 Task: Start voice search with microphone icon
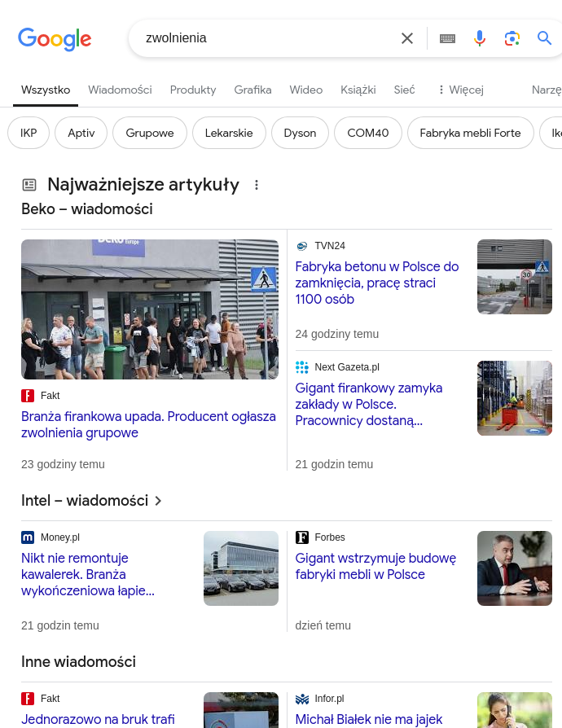480,38
